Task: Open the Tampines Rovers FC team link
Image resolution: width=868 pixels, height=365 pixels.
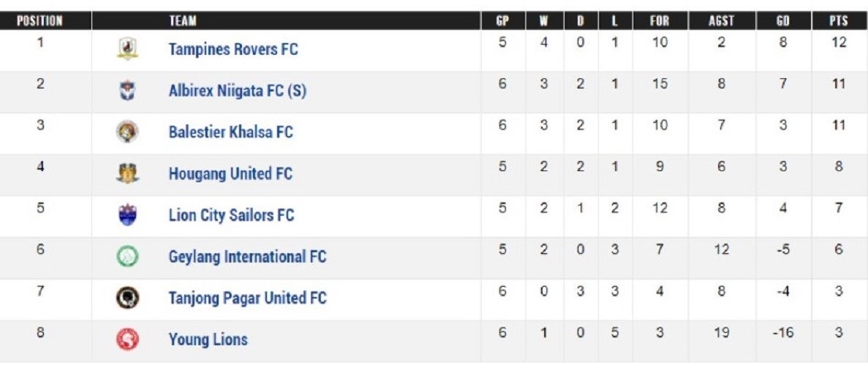Action: pyautogui.click(x=233, y=50)
